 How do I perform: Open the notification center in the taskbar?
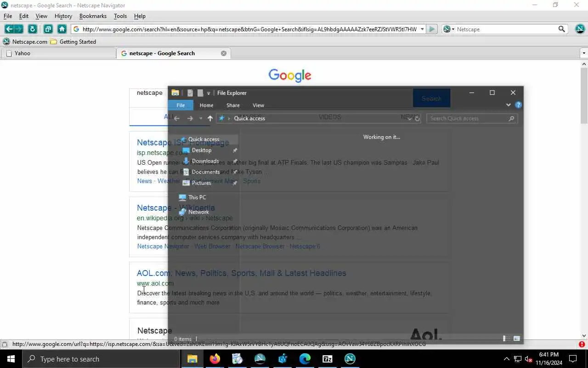[x=573, y=359]
